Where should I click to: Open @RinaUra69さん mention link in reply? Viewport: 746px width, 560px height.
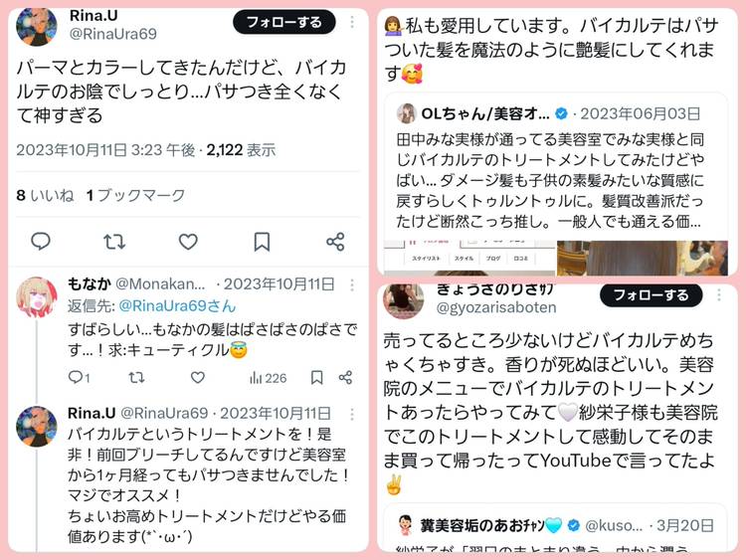coord(177,305)
